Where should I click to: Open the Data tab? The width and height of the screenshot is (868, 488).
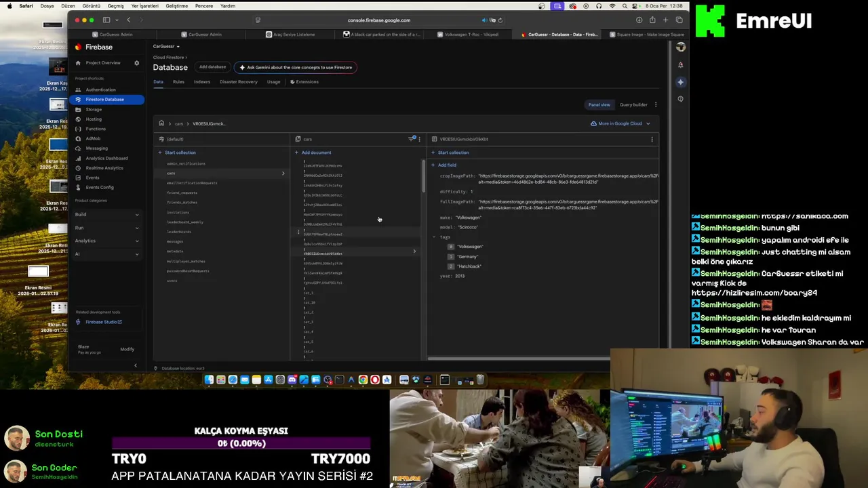158,82
